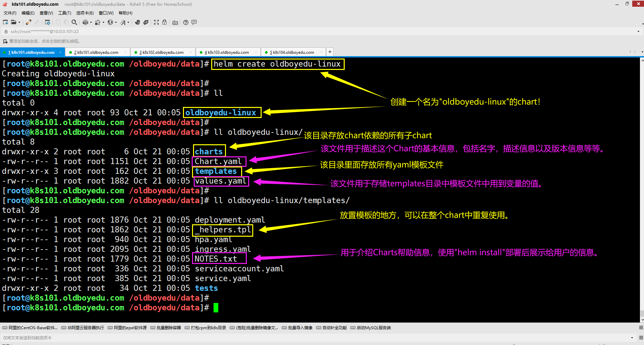This screenshot has width=644, height=345.
Task: Click the plus button to add new tab
Action: (330, 52)
